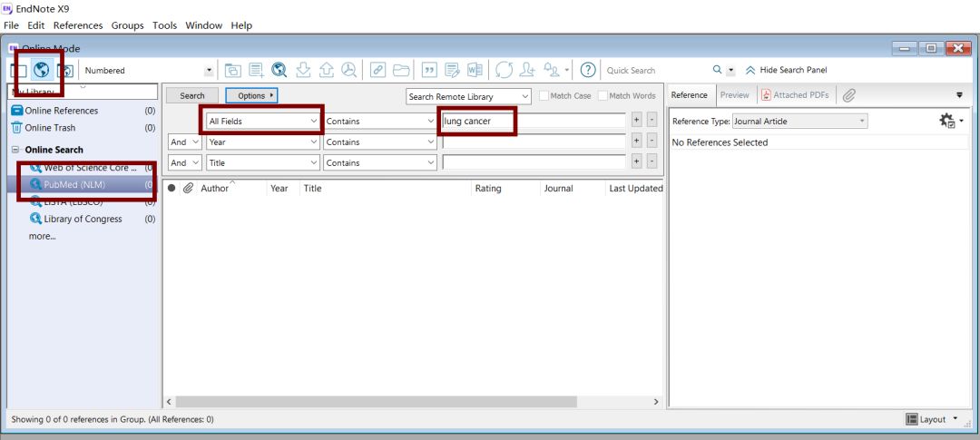Select Integrated Library and Online Search Mode icon
This screenshot has width=980, height=440.
[64, 71]
